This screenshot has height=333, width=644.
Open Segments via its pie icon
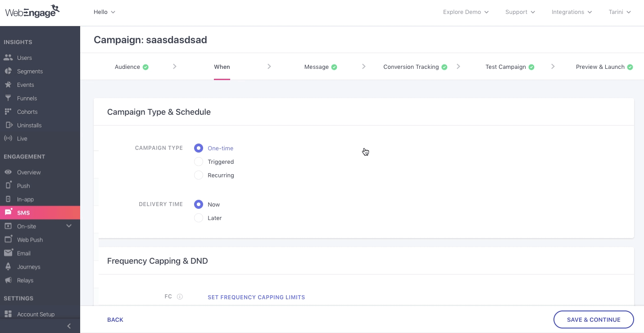pos(8,71)
